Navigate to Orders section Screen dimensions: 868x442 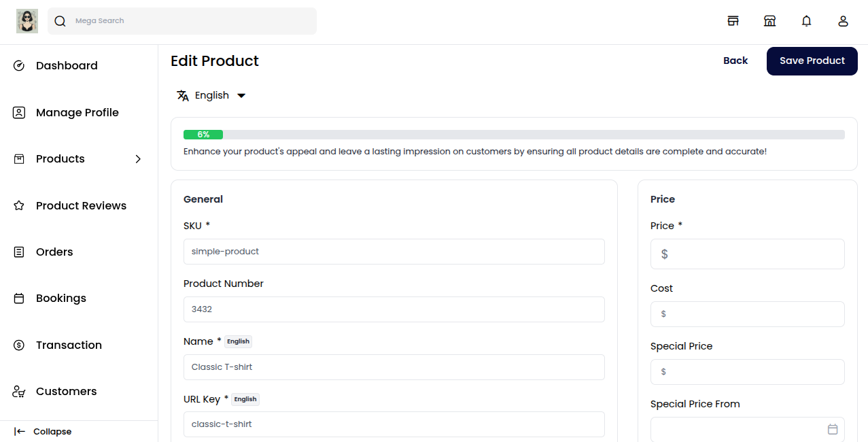[x=54, y=252]
